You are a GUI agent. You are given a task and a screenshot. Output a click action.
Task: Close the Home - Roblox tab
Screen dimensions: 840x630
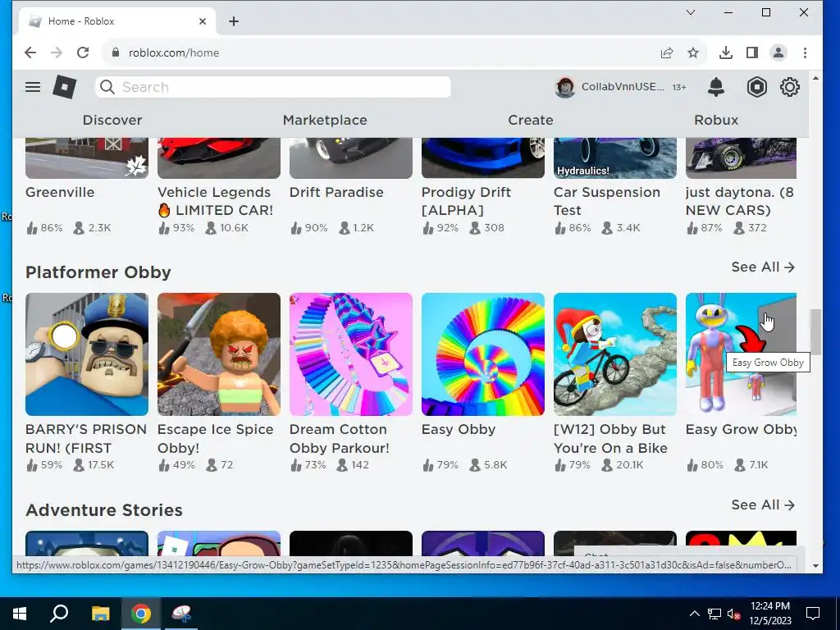coord(203,21)
